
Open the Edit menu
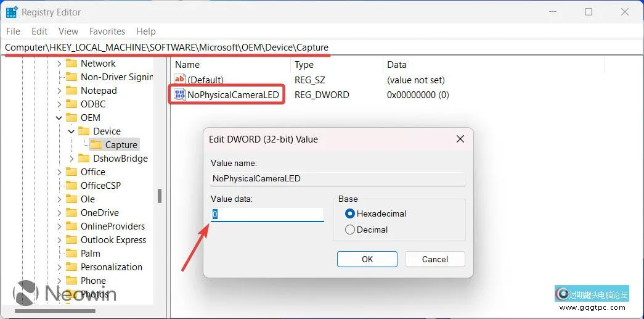coord(39,31)
